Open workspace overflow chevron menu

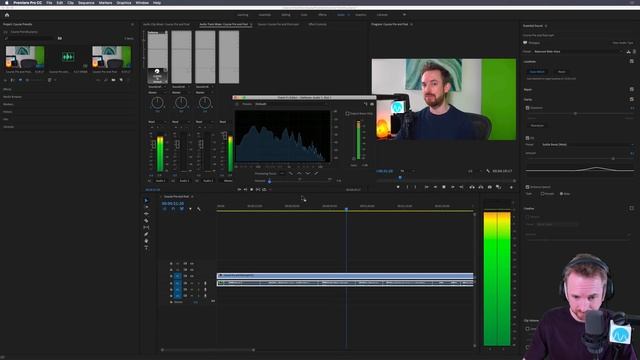[x=404, y=15]
